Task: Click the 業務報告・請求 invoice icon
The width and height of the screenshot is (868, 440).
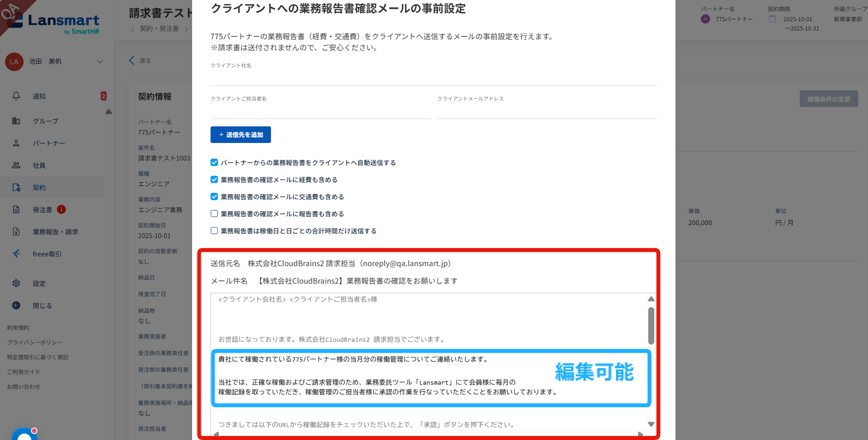Action: (16, 232)
